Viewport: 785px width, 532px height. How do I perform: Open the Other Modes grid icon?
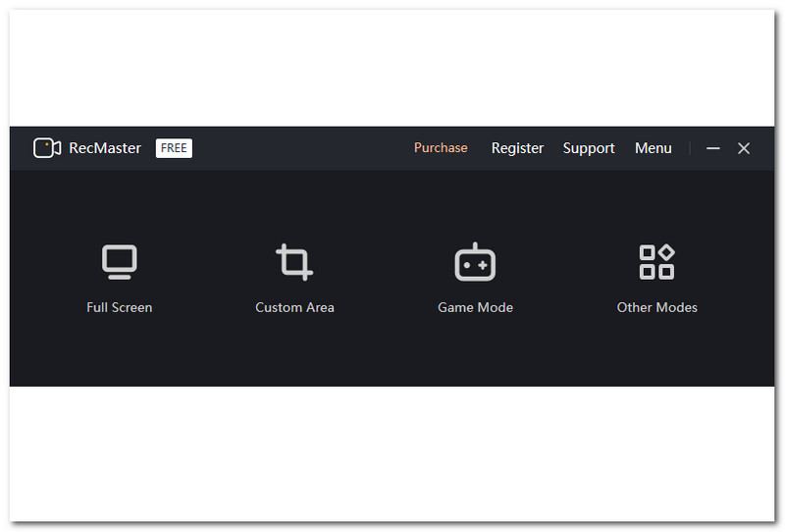pyautogui.click(x=656, y=262)
